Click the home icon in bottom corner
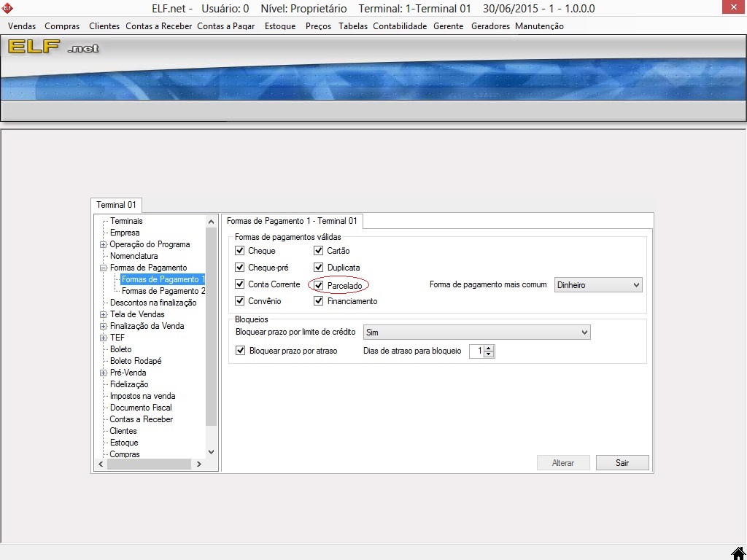Screen dimensions: 747x560 [738, 553]
